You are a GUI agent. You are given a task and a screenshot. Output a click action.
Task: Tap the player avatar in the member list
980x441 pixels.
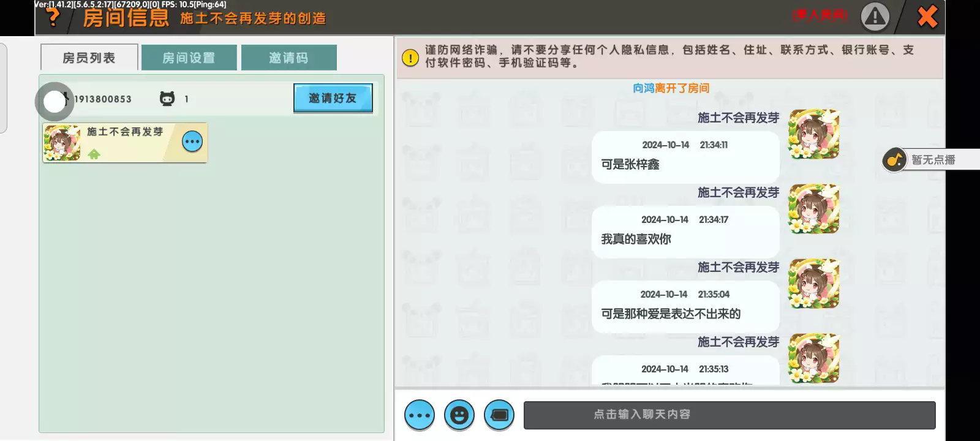coord(62,143)
